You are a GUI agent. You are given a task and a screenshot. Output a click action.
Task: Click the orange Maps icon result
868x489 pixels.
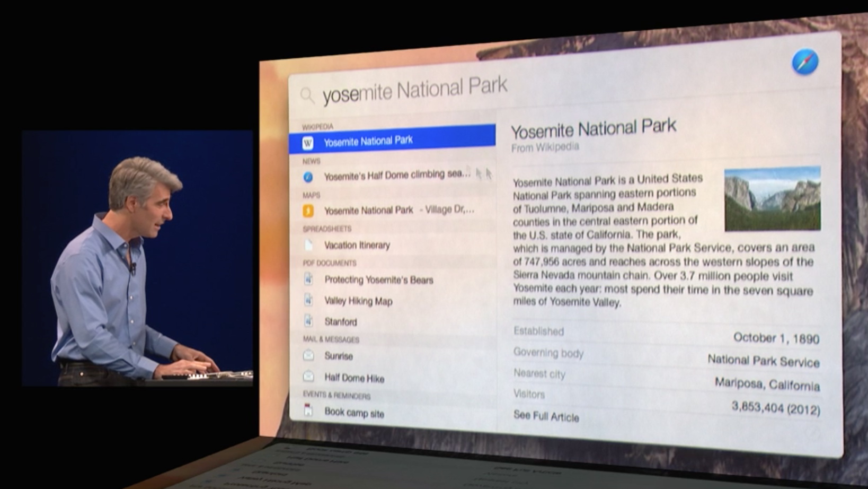click(308, 211)
